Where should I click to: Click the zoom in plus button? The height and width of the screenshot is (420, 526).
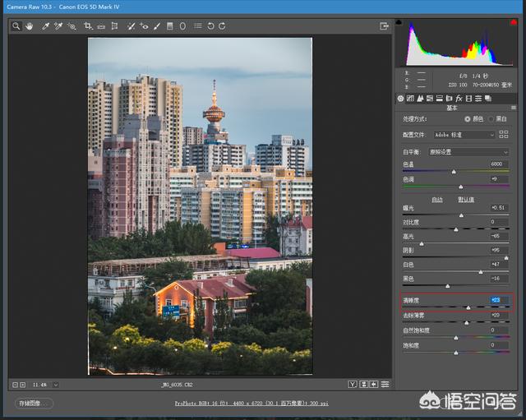(22, 385)
